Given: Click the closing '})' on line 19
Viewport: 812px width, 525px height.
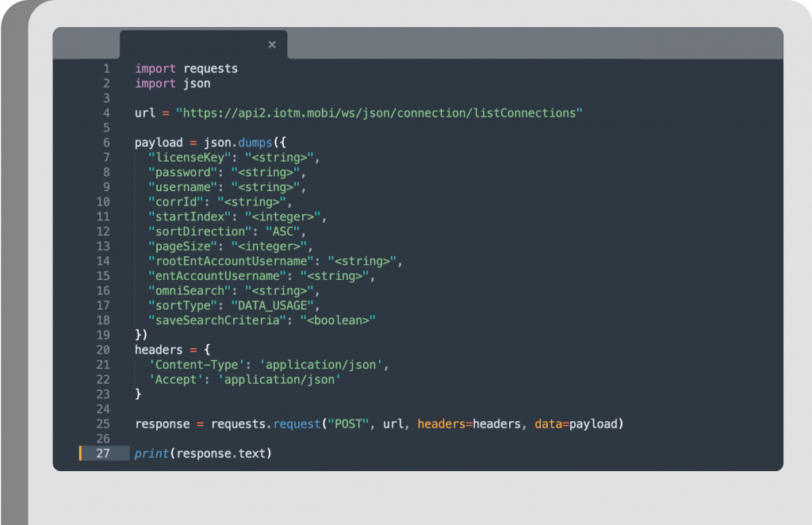Looking at the screenshot, I should (x=141, y=335).
